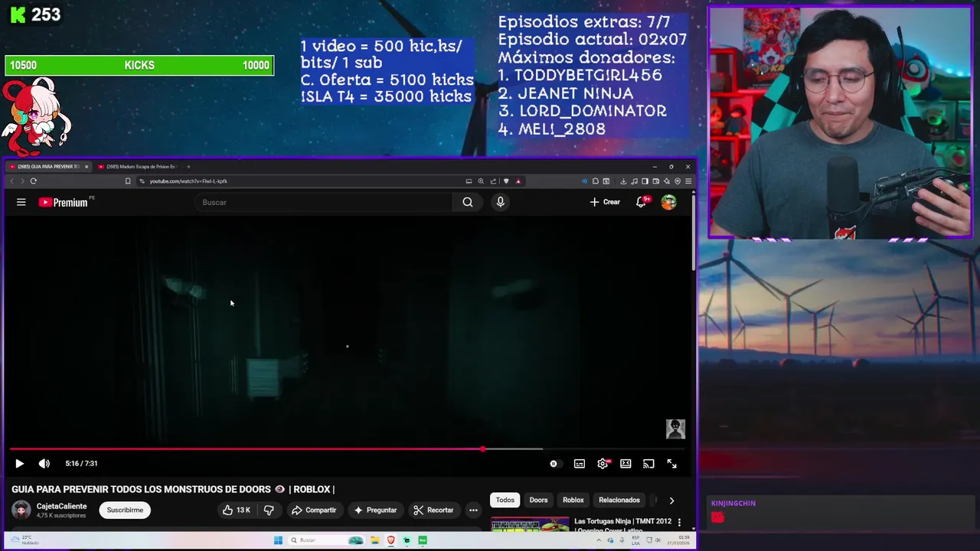Open Brave Rewards triangle icon
Viewport: 980px width, 551px height.
[x=518, y=181]
